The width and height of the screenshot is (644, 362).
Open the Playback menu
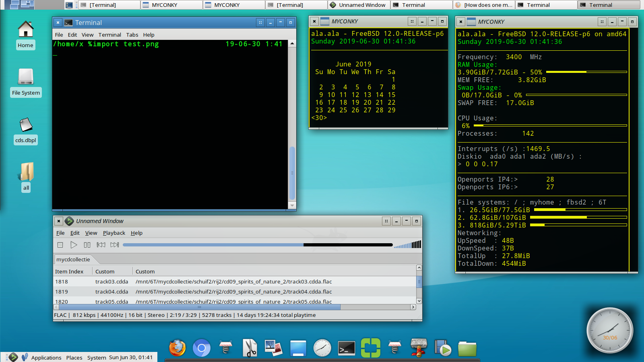click(x=114, y=233)
